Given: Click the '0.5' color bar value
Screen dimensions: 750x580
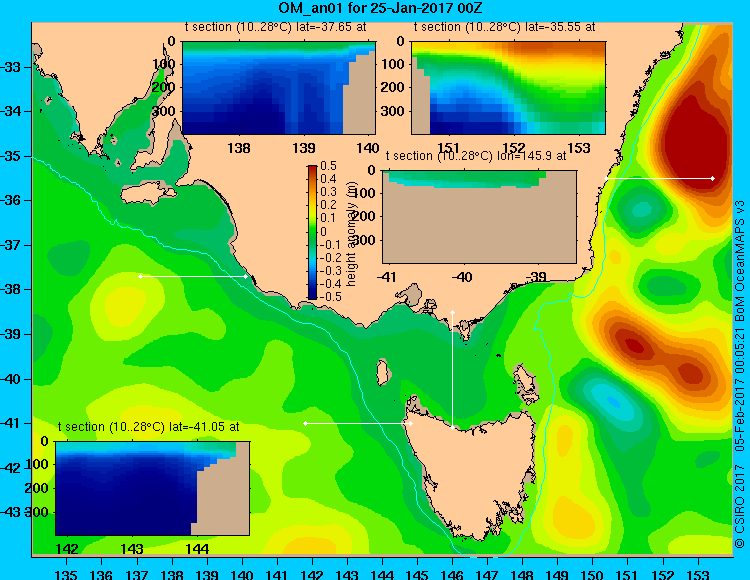Looking at the screenshot, I should [329, 166].
